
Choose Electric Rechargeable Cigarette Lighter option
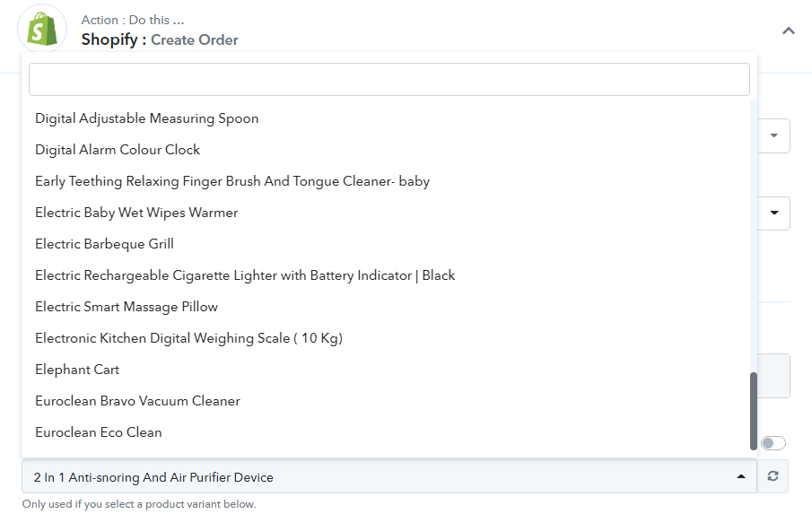pyautogui.click(x=245, y=275)
